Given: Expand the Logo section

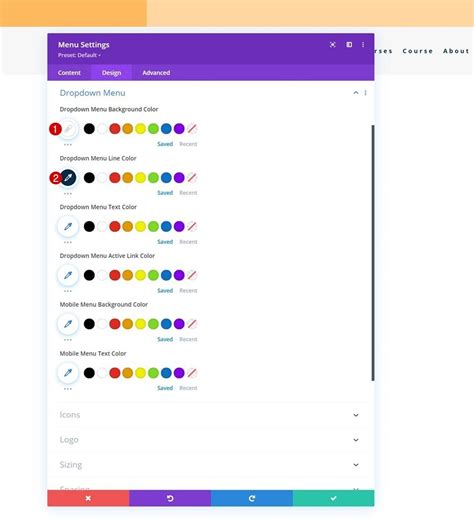Looking at the screenshot, I should (209, 440).
